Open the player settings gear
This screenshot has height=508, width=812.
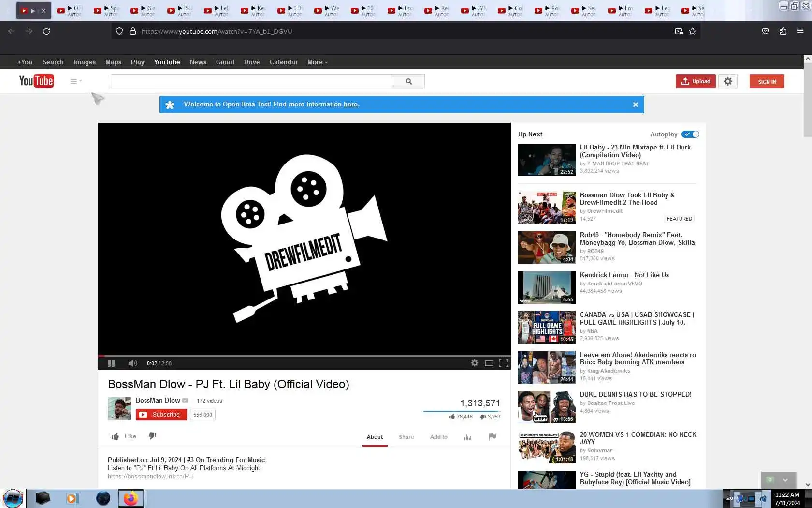click(475, 363)
